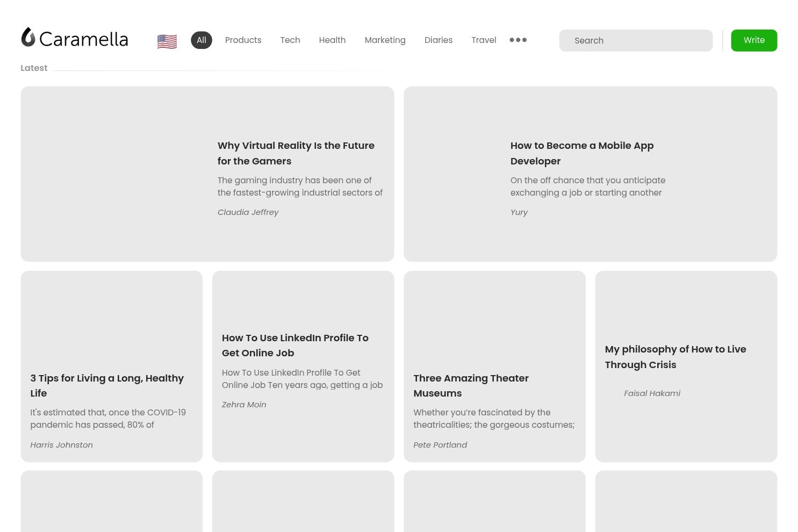798x532 pixels.
Task: Open the US flag language selector
Action: (x=167, y=41)
